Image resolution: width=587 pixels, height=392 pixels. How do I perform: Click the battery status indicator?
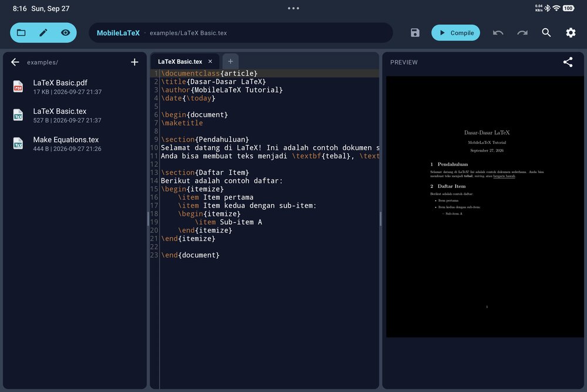568,8
